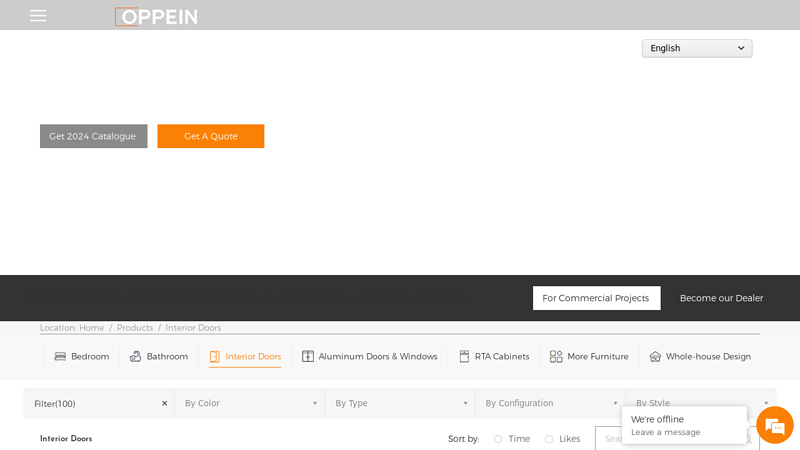The image size is (800, 450).
Task: Click the Filter(100) label
Action: point(55,404)
